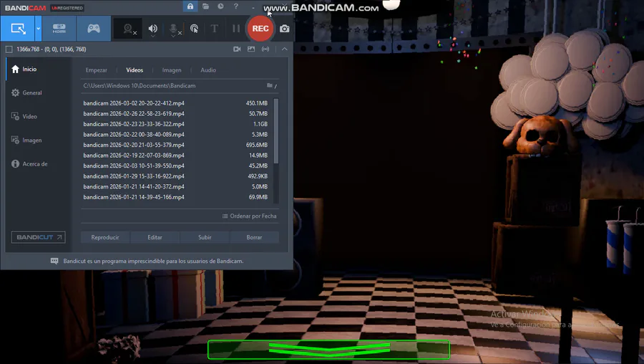Click the output folder path text
The width and height of the screenshot is (644, 364).
(x=140, y=85)
